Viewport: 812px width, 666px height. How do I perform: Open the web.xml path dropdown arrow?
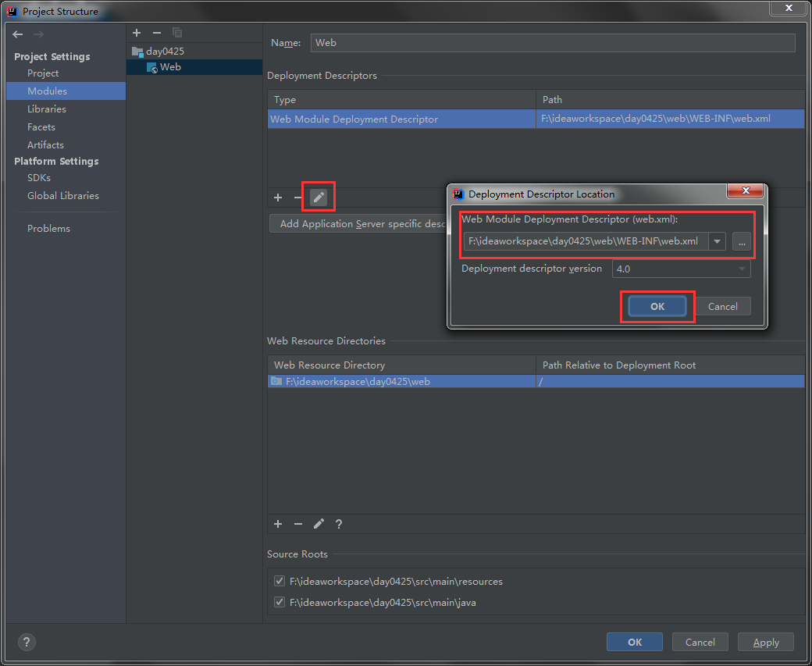pos(718,241)
